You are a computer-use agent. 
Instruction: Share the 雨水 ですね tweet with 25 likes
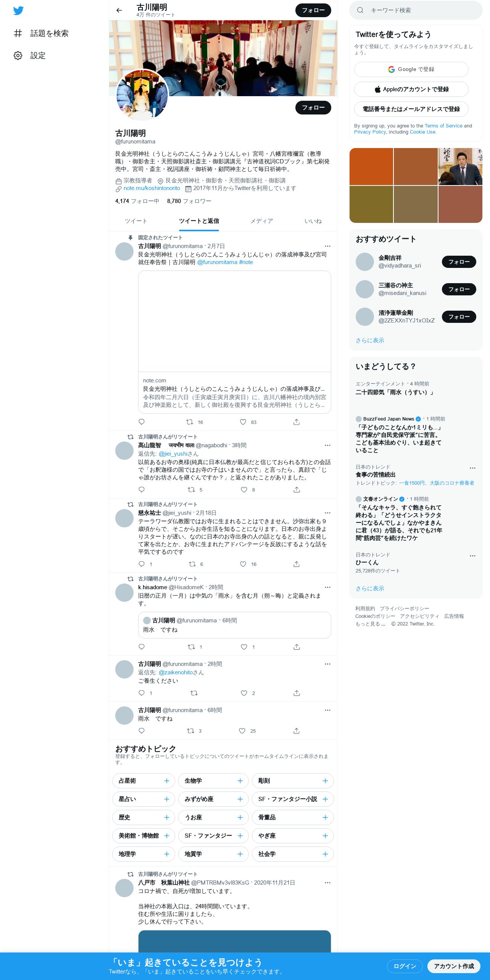tap(297, 731)
